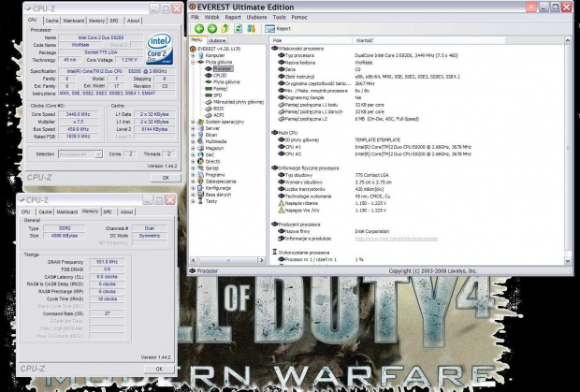This screenshot has width=580, height=392.
Task: Click the EVEREST up-level arrow toolbar icon
Action: [x=225, y=29]
